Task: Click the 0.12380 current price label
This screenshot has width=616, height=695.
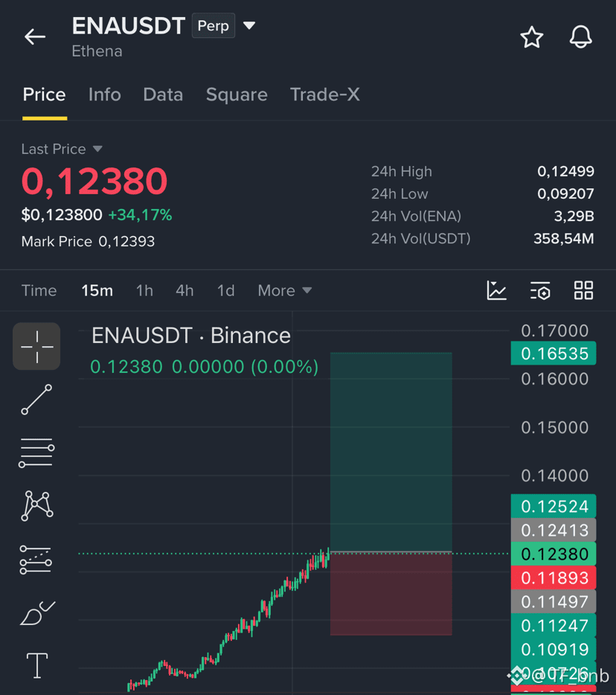Action: click(554, 554)
